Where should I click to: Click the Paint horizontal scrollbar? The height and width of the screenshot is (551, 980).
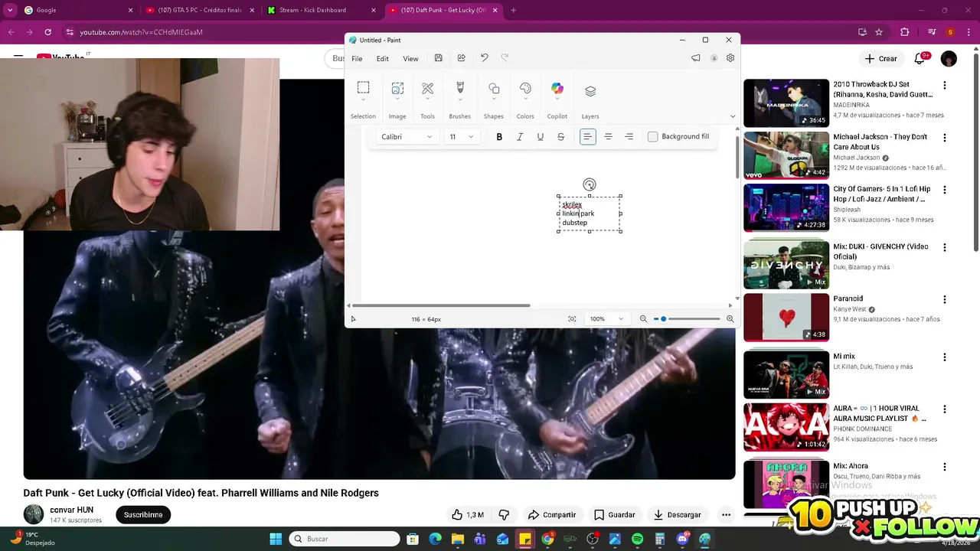coord(439,305)
